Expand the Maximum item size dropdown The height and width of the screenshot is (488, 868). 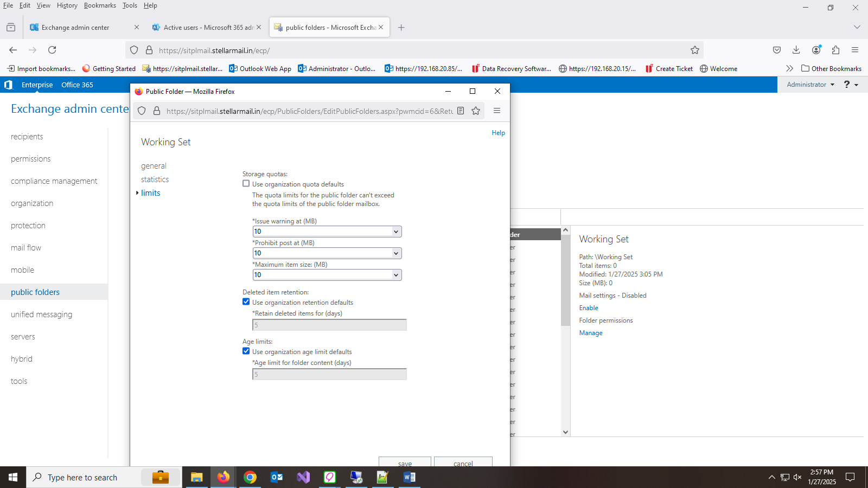point(396,275)
